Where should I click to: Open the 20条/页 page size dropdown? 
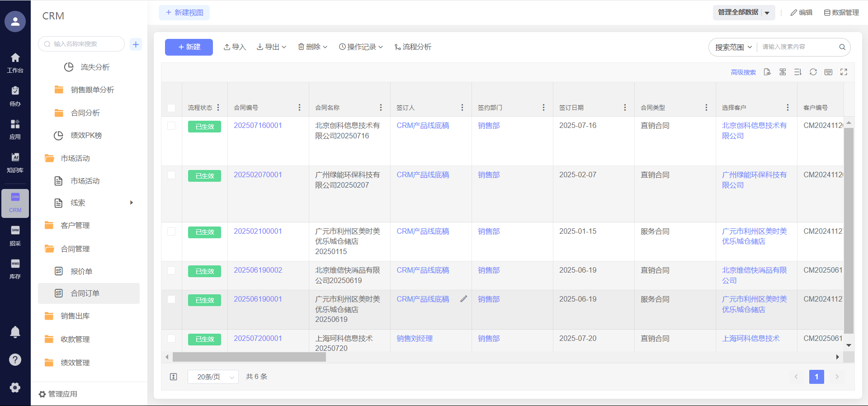(x=213, y=377)
